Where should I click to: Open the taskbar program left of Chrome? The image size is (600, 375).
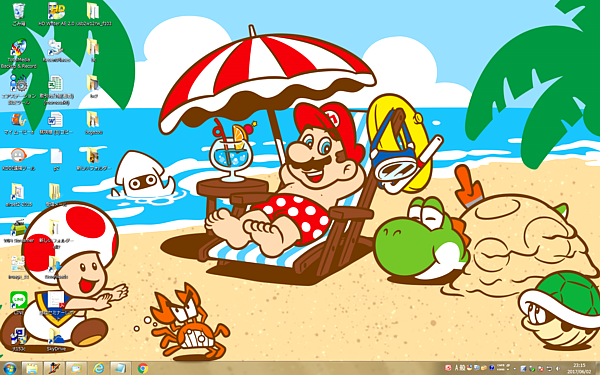pos(121,368)
